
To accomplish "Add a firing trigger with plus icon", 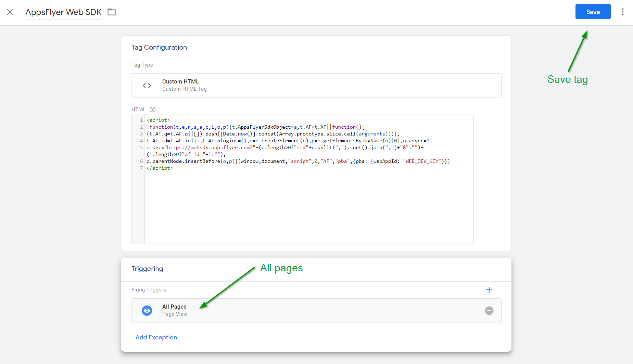I will pyautogui.click(x=489, y=290).
